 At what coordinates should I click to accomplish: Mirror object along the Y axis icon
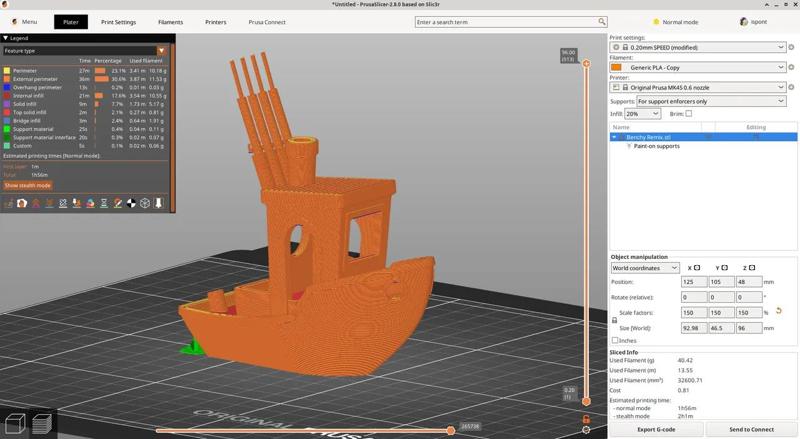(x=724, y=267)
